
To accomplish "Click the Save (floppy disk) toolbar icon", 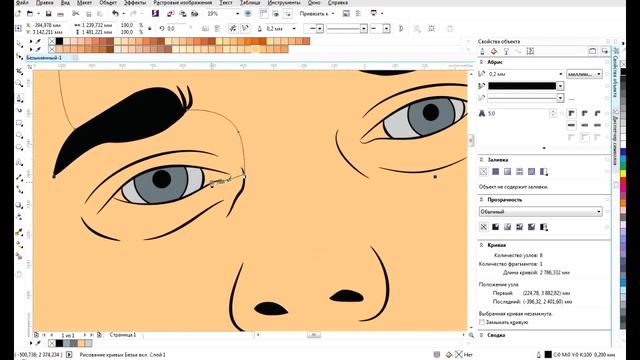I will (x=48, y=13).
